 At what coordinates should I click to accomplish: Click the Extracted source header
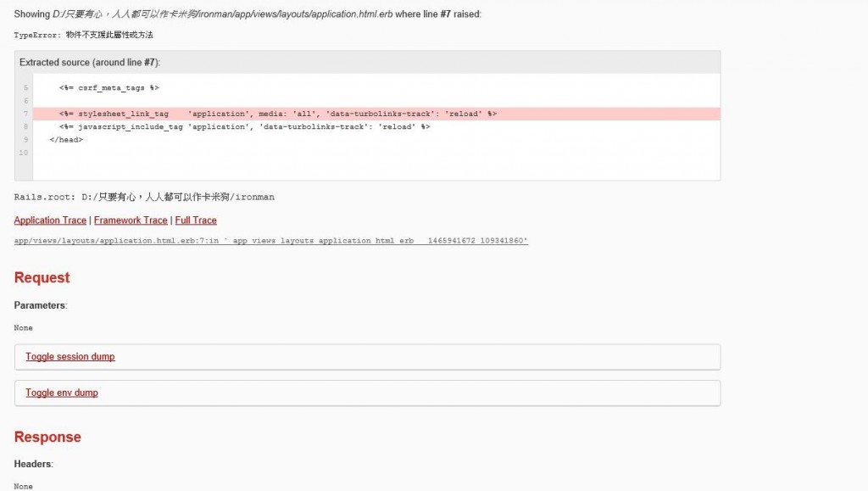tap(368, 63)
